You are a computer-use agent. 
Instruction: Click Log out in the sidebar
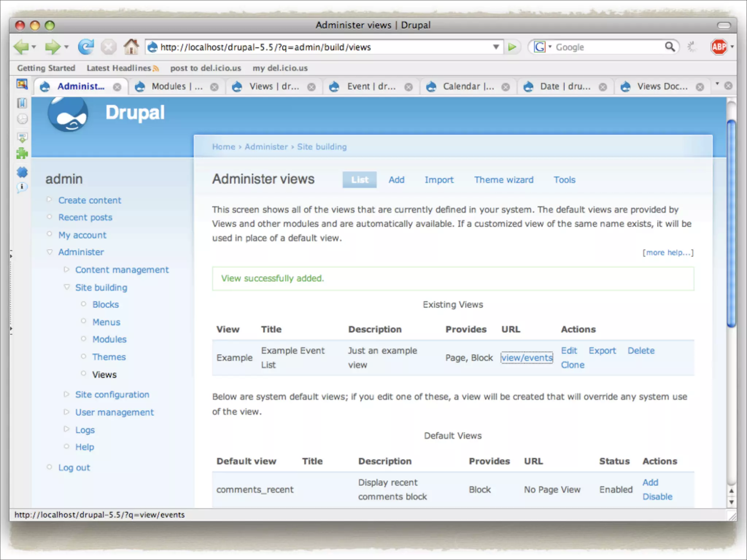[74, 468]
